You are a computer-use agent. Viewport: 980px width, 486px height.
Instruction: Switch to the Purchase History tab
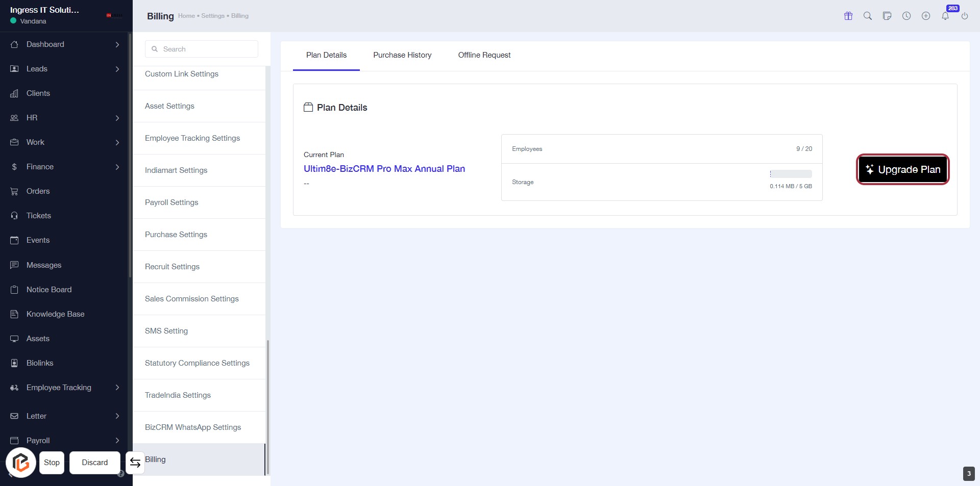coord(402,55)
